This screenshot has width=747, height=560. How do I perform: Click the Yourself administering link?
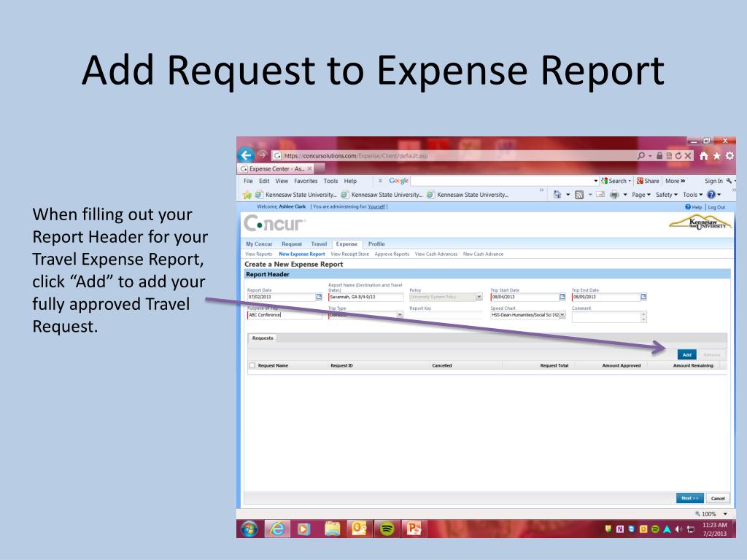tap(376, 206)
